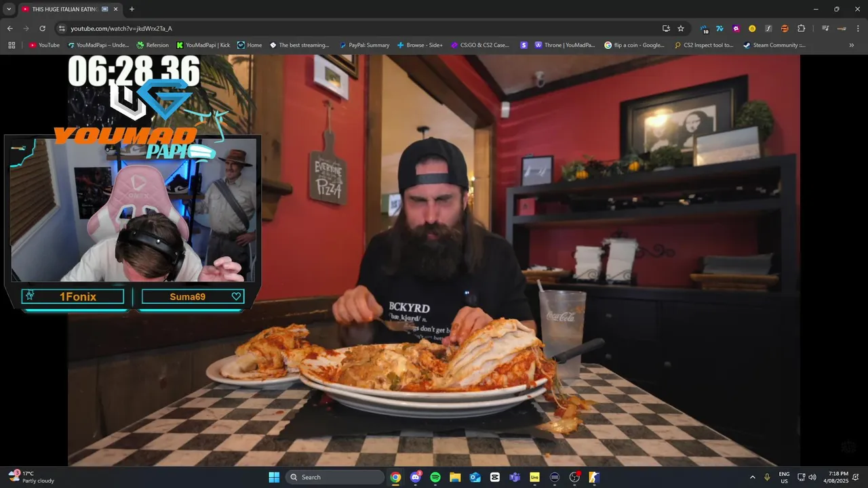868x488 pixels.
Task: Open the yellow coin extension
Action: (752, 28)
